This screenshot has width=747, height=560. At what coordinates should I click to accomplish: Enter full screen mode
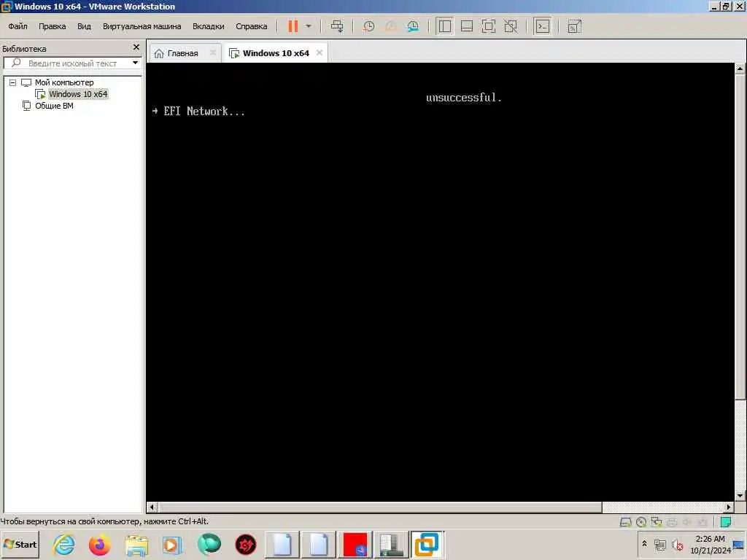pos(488,26)
